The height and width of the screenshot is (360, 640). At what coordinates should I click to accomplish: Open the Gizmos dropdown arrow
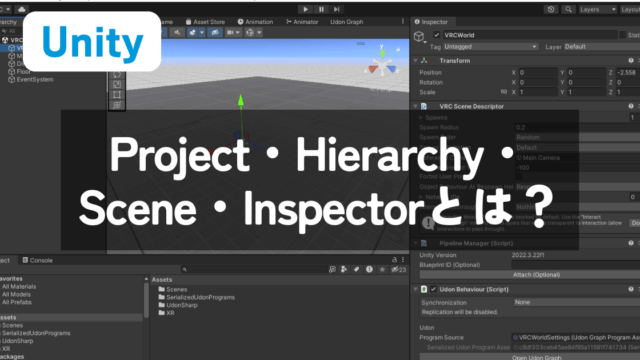pos(259,32)
